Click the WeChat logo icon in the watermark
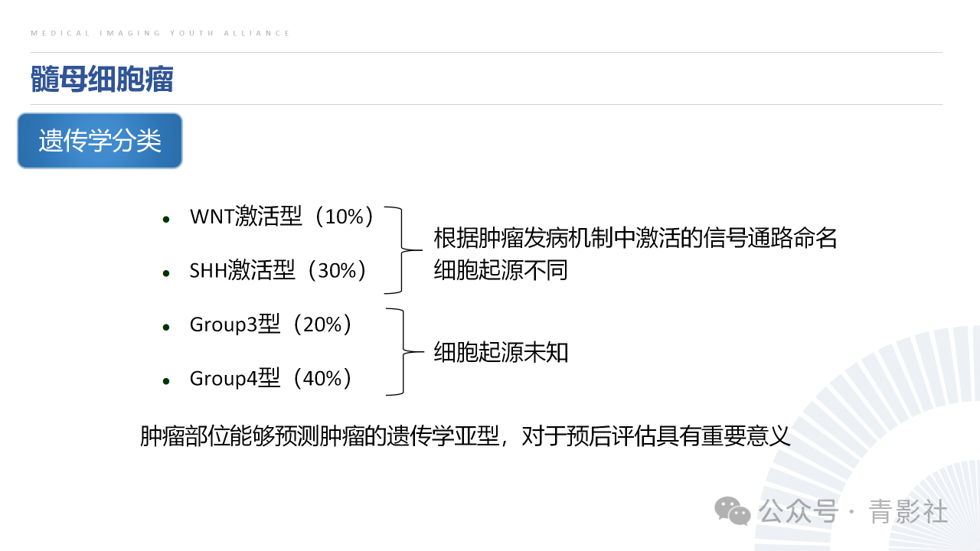Image resolution: width=980 pixels, height=551 pixels. coord(733,511)
